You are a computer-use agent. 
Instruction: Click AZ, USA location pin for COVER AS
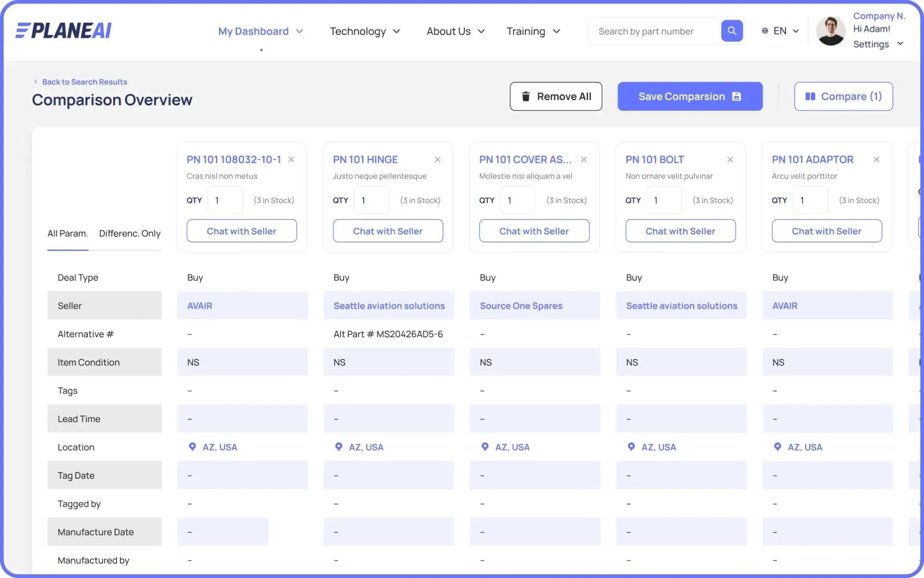485,447
